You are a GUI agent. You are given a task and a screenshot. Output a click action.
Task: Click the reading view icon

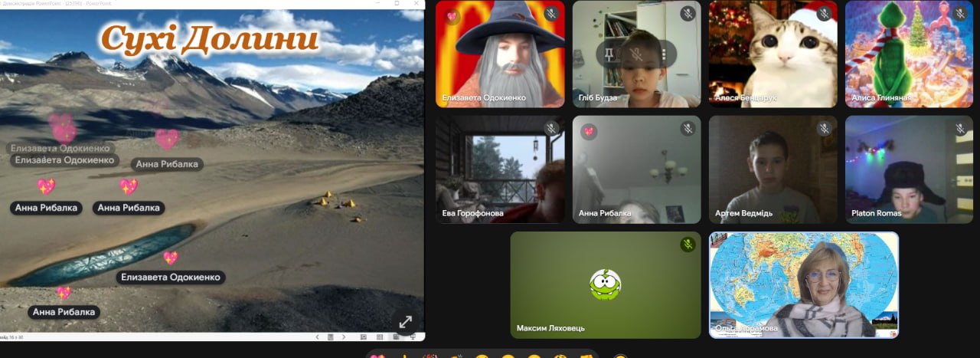click(x=396, y=337)
